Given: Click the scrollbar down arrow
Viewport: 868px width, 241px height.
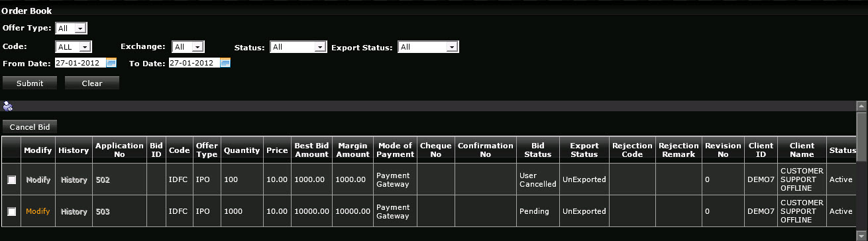Looking at the screenshot, I should click(862, 236).
